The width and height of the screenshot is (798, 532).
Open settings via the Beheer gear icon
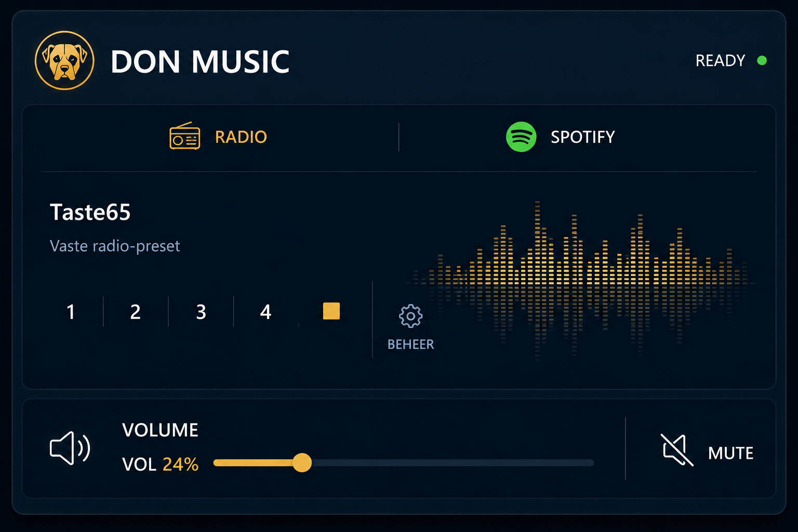point(410,316)
